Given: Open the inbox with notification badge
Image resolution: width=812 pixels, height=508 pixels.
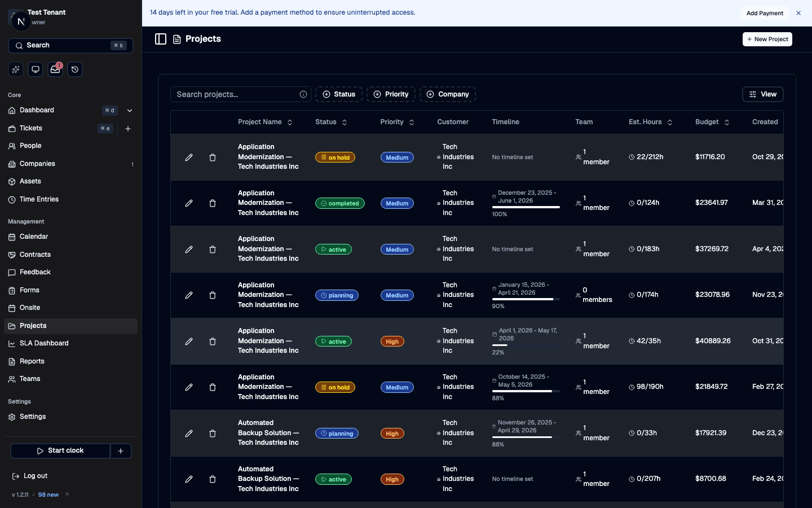Looking at the screenshot, I should (x=55, y=69).
